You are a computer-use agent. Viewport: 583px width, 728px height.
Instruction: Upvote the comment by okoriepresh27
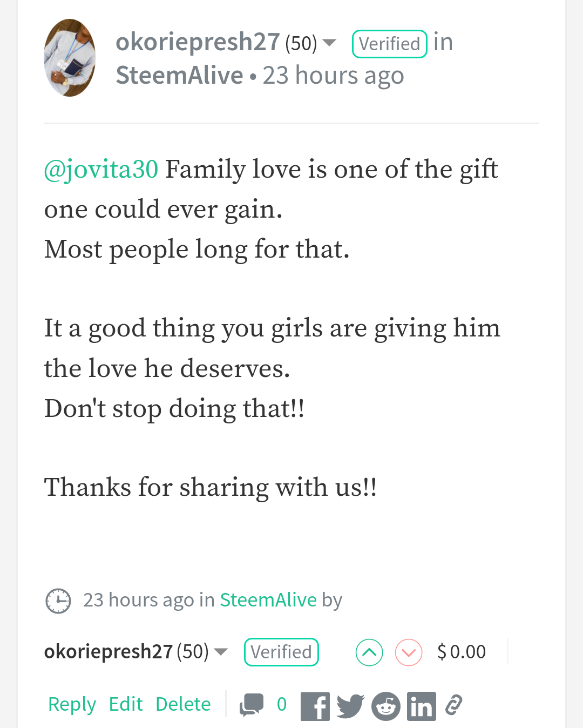[x=369, y=652]
